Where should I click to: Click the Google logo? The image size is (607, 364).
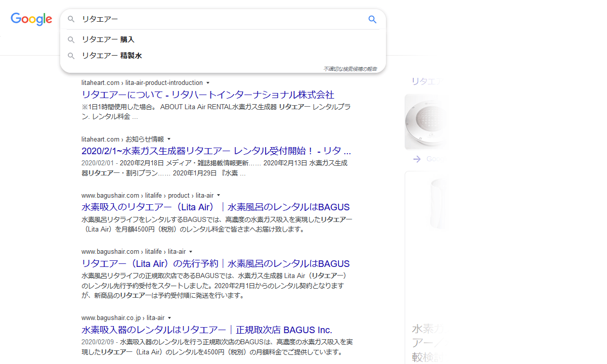point(31,19)
